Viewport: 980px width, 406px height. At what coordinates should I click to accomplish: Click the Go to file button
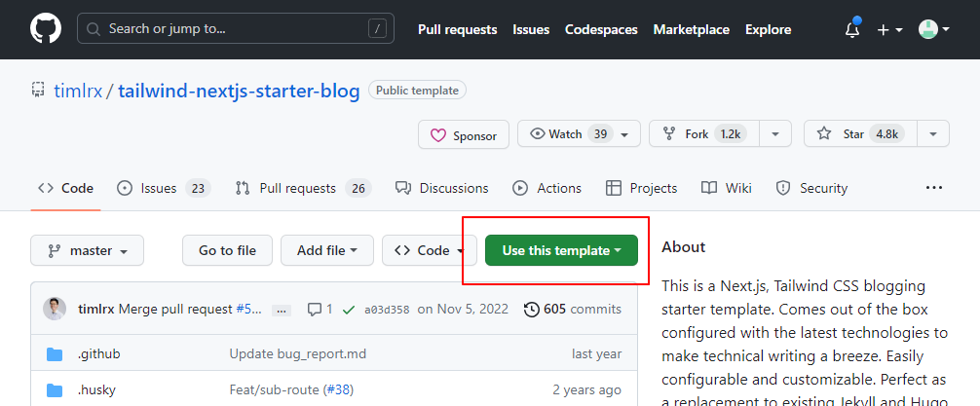[228, 250]
